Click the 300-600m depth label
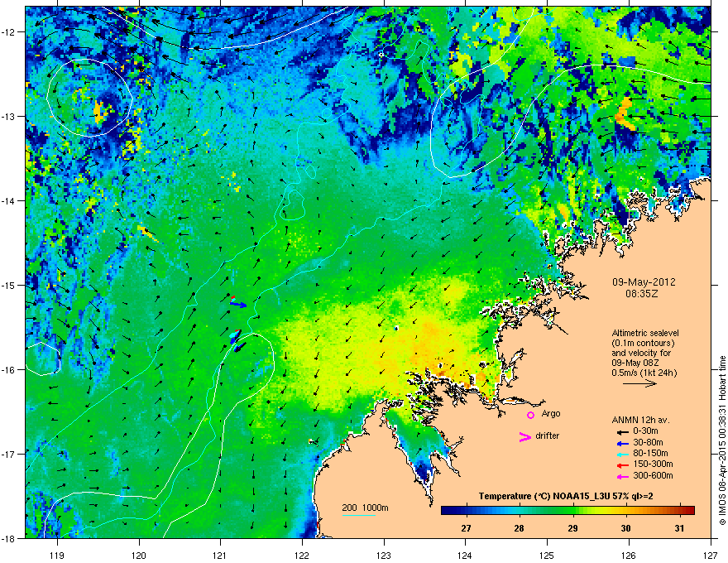 point(653,475)
